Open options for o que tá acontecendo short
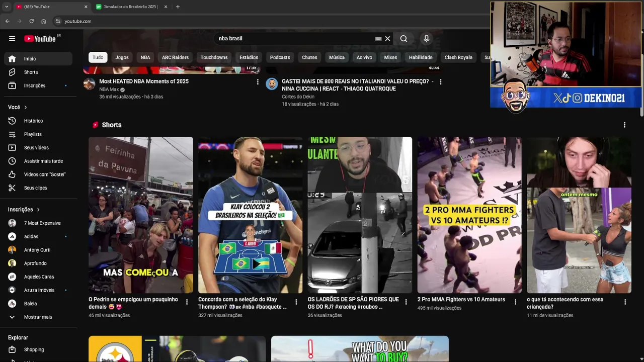 625,302
